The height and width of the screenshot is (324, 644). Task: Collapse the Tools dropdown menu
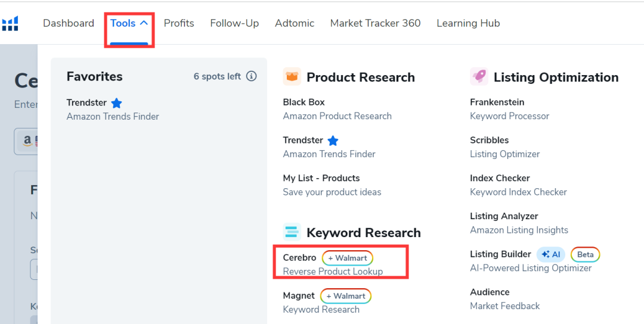[129, 23]
